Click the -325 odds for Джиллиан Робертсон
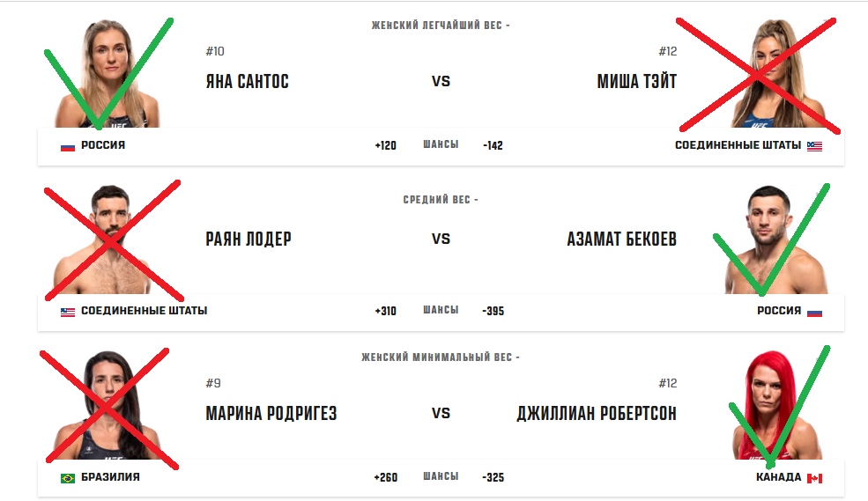 click(x=493, y=477)
